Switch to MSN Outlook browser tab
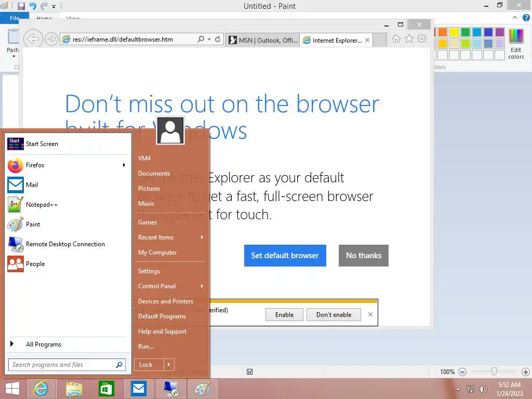Screen dimensions: 532x399 [x=263, y=40]
